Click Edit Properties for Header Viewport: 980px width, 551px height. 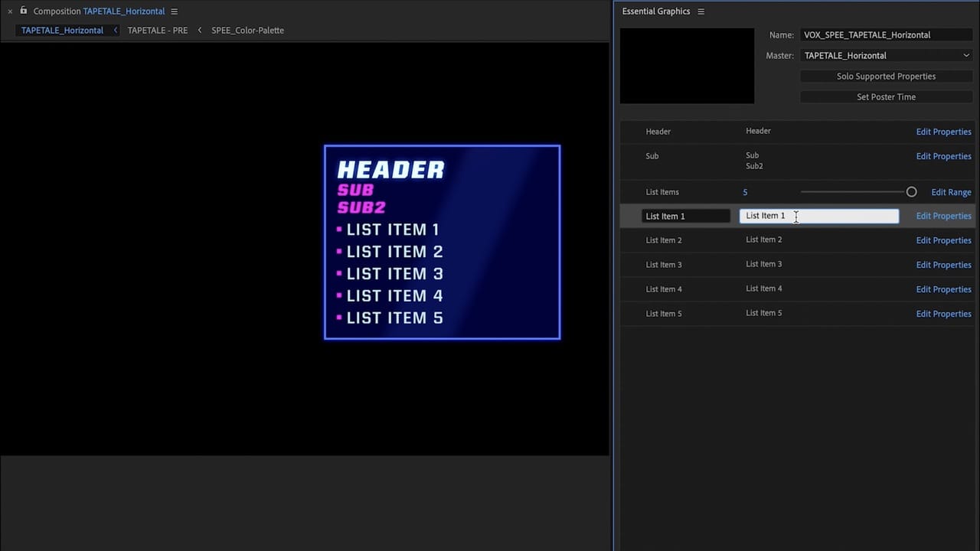943,132
